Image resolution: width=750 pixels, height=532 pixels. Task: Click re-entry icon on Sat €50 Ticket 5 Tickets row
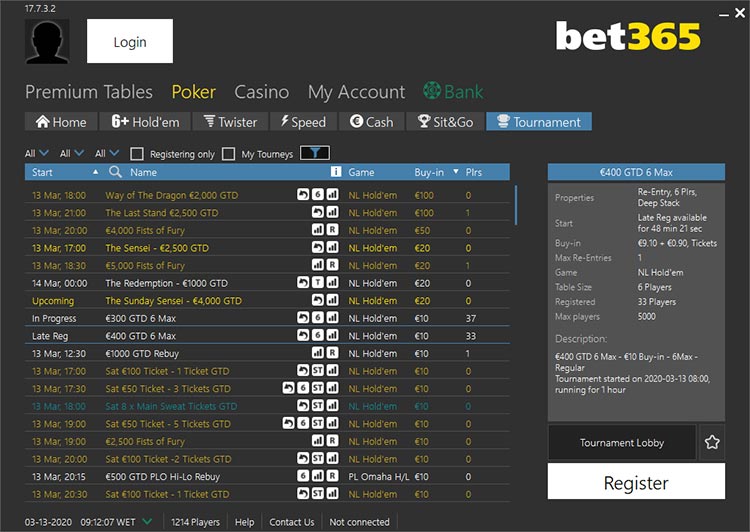click(x=288, y=423)
